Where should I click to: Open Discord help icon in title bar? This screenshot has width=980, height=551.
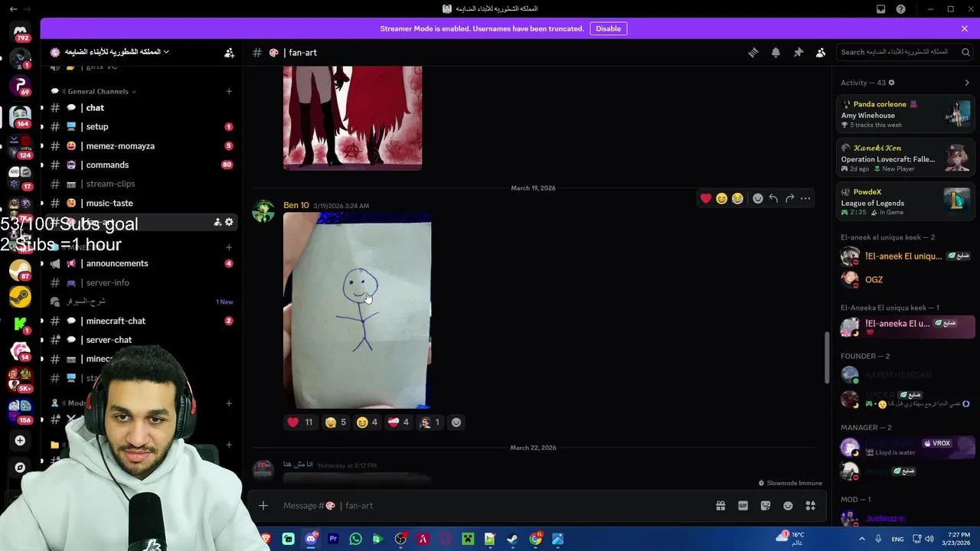pos(901,9)
